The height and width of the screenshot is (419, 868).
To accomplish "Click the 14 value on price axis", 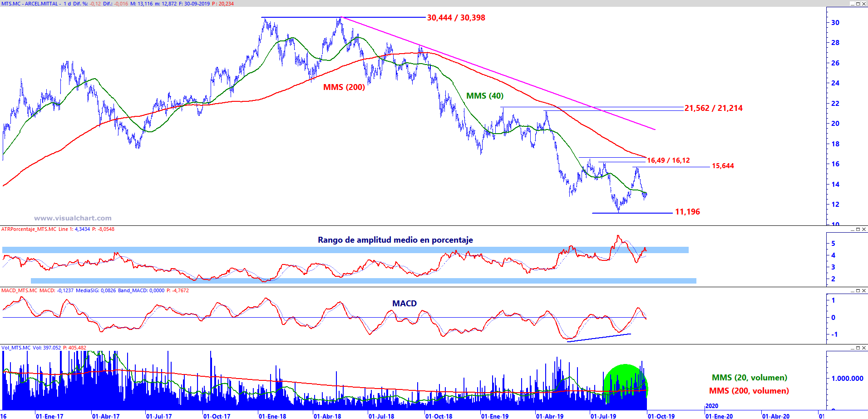I will click(x=835, y=184).
